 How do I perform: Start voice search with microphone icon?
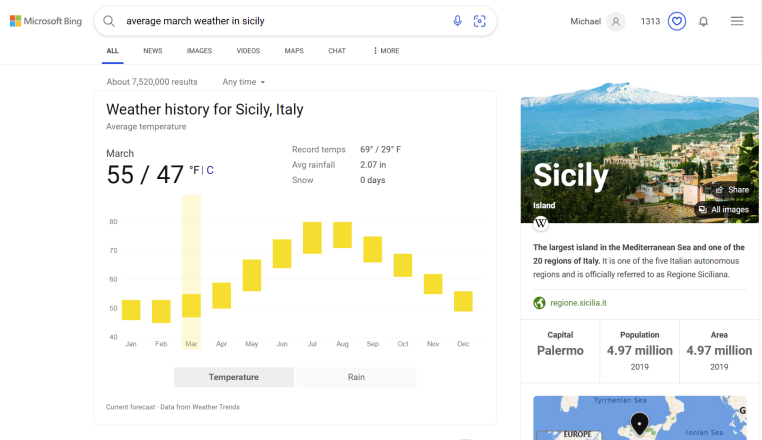coord(458,21)
